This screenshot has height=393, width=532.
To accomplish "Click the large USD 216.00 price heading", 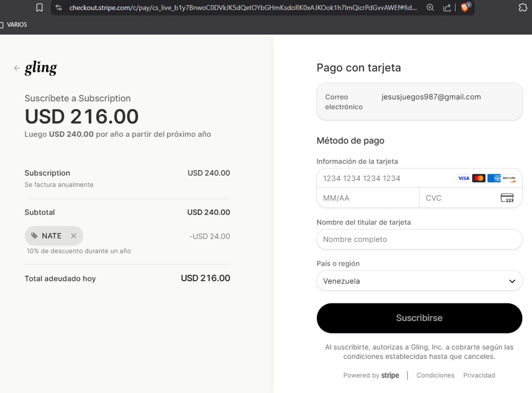I will [x=82, y=116].
